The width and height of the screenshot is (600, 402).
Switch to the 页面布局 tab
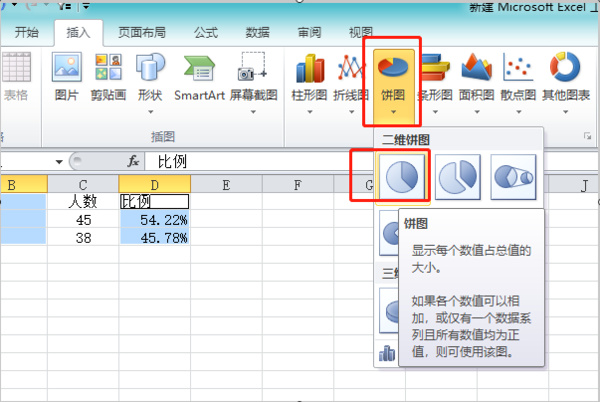pos(142,33)
